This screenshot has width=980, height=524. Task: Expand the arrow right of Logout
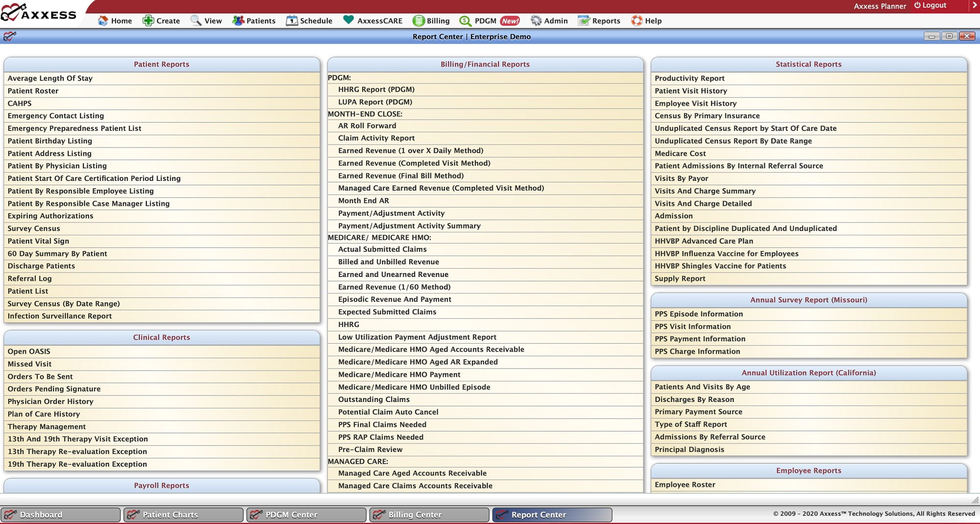click(974, 5)
